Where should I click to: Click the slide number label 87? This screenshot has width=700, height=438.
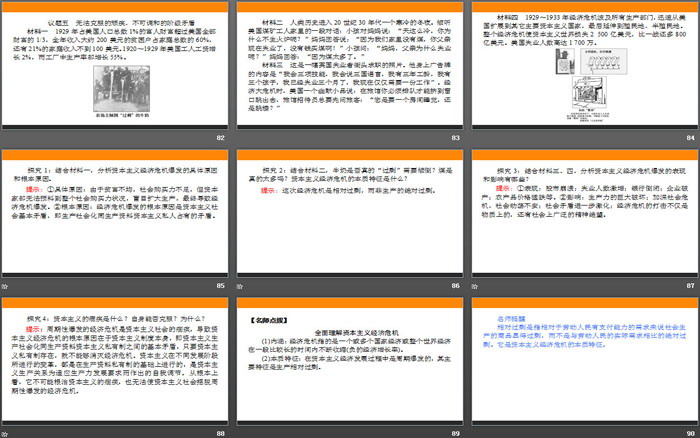(691, 285)
